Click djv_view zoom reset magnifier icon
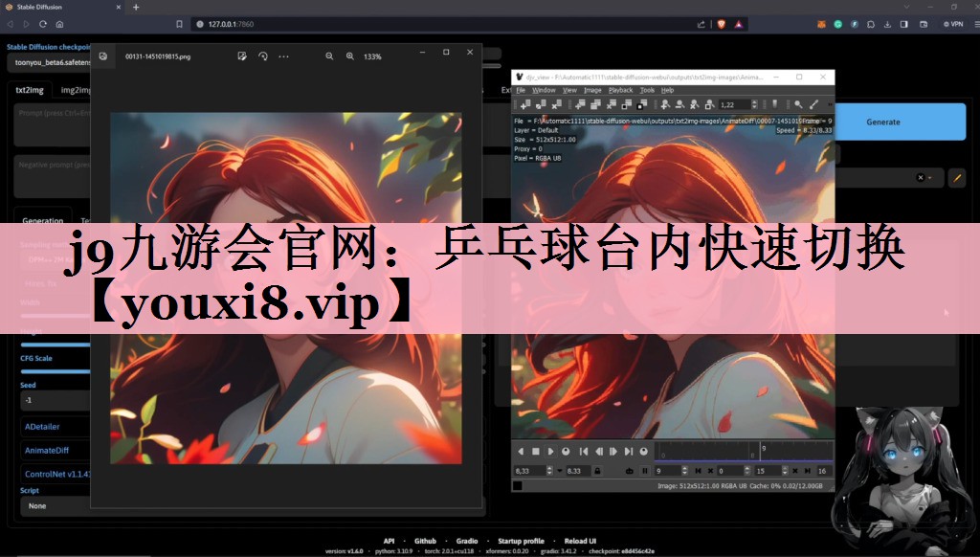This screenshot has width=980, height=557. 695,104
